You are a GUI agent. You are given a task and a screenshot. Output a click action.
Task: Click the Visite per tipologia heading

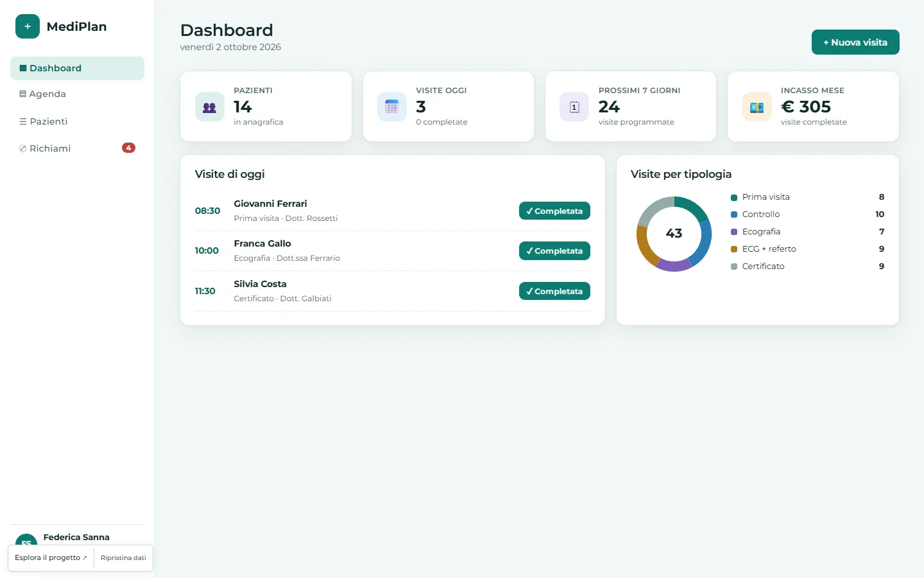(681, 174)
